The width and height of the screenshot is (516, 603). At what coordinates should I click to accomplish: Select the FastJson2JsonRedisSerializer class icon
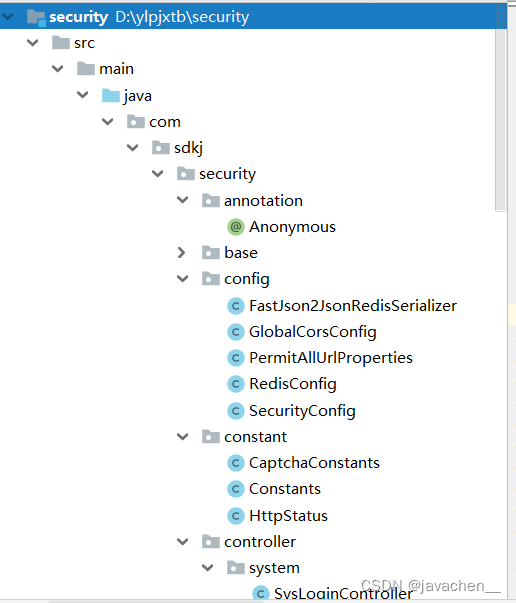click(x=236, y=306)
